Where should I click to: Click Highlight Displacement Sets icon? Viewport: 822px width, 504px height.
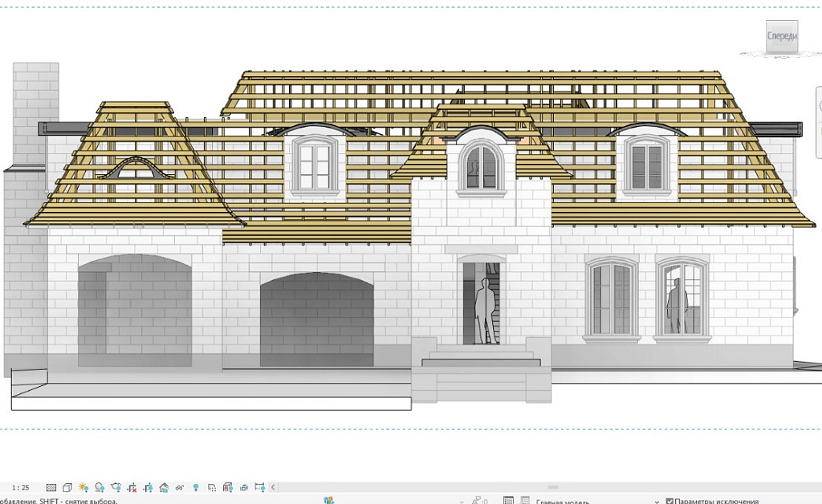pos(244,488)
